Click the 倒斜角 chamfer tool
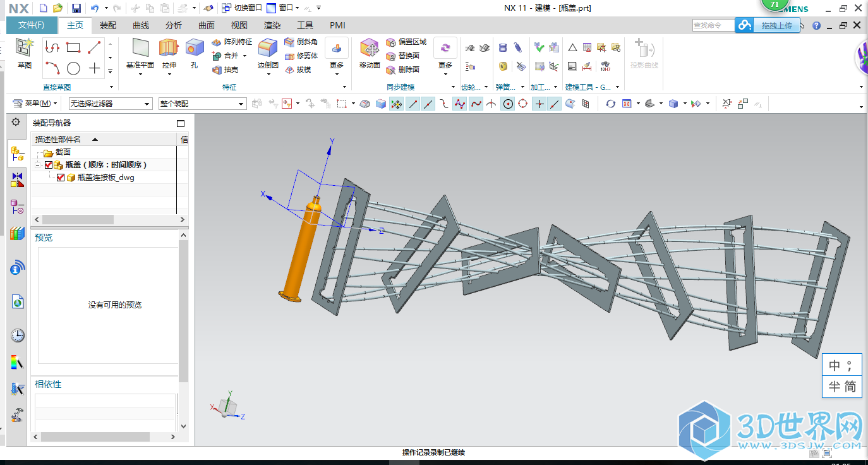 (301, 42)
